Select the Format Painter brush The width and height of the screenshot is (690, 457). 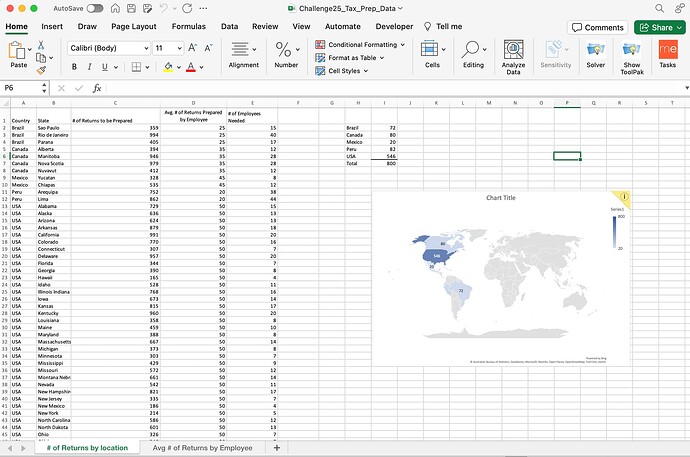click(41, 70)
